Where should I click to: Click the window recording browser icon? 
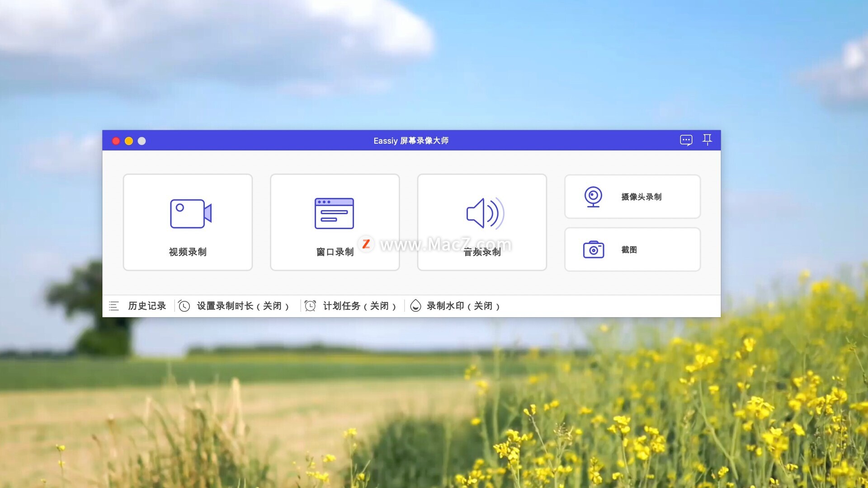[334, 214]
